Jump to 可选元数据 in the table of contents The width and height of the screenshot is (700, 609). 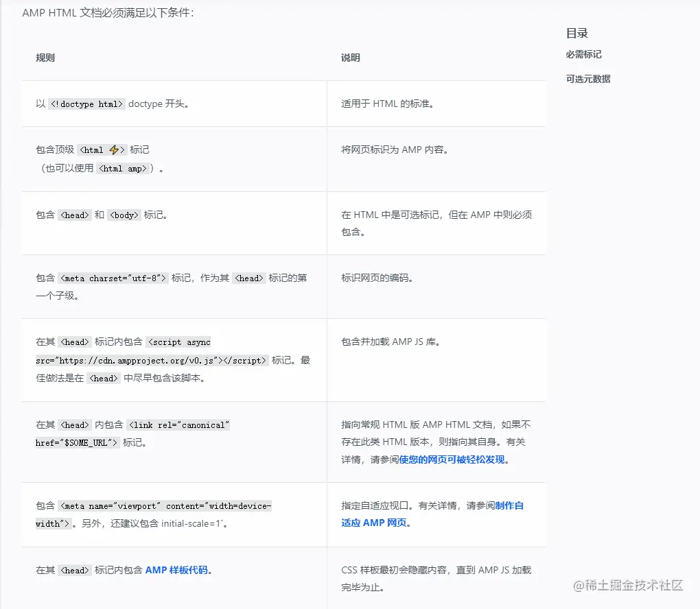click(x=588, y=79)
